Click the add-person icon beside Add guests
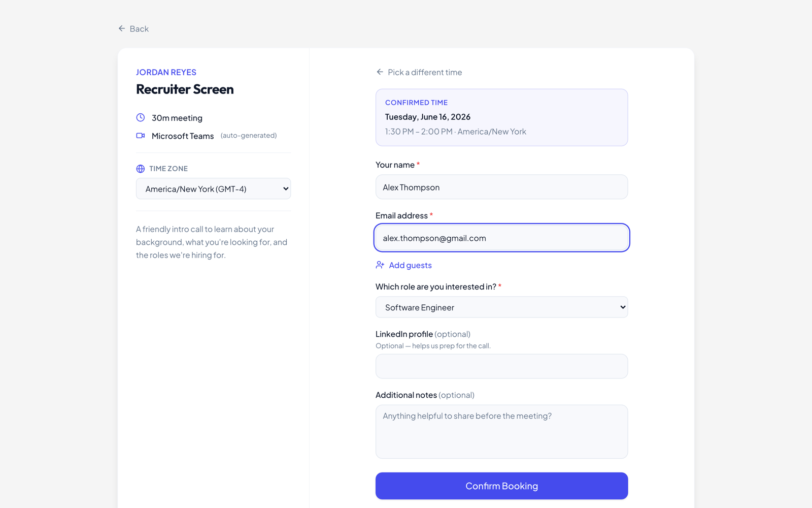The height and width of the screenshot is (508, 812). [380, 265]
